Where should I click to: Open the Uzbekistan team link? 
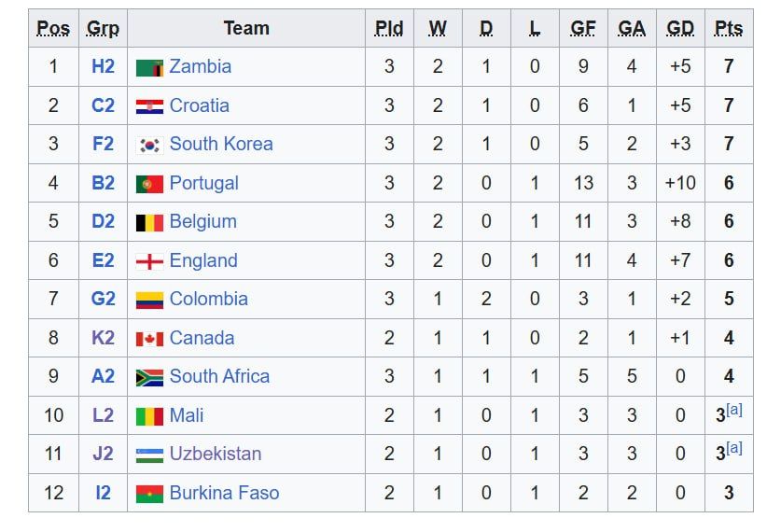click(x=215, y=455)
